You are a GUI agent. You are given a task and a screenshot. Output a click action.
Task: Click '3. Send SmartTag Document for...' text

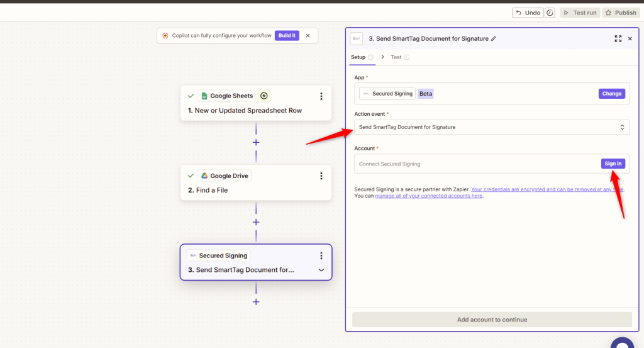coord(241,270)
